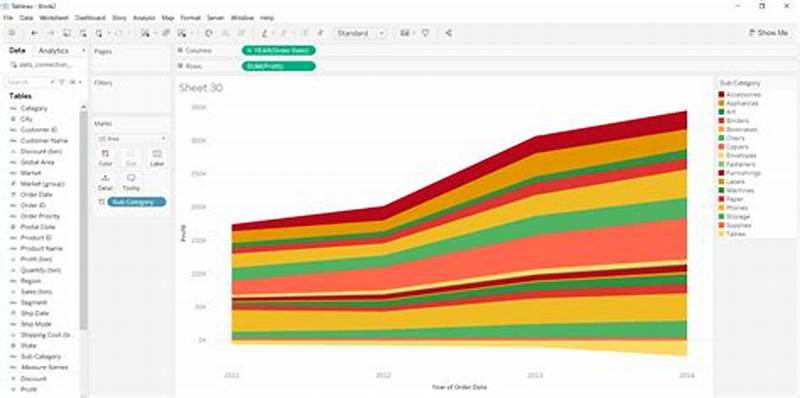Click the Tableau start page icon in toolbar
This screenshot has width=800, height=398.
click(x=12, y=33)
